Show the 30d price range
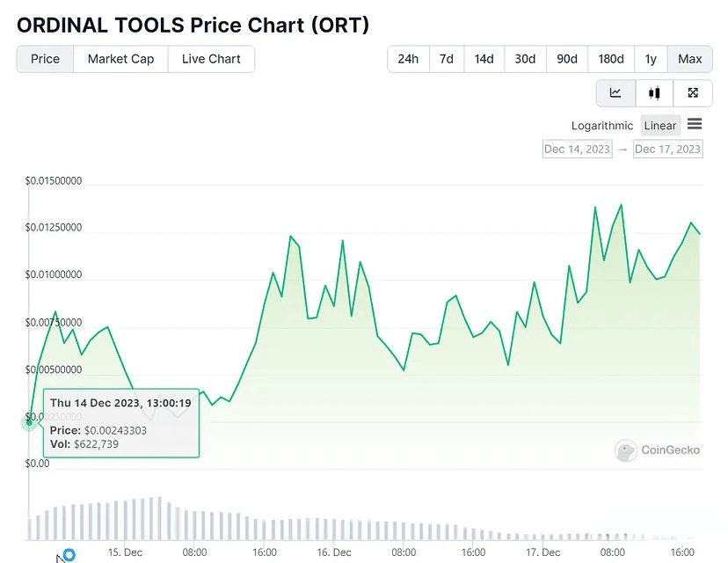This screenshot has width=728, height=563. point(525,59)
